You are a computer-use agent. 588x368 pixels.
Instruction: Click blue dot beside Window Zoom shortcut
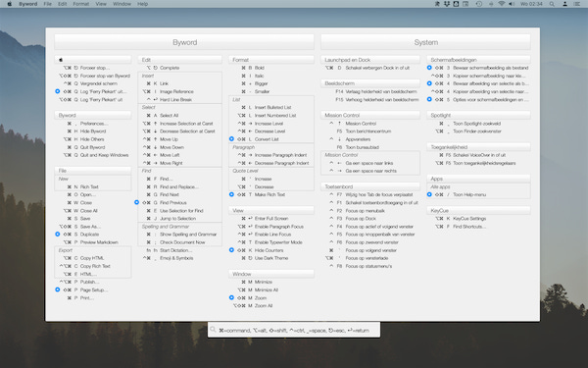coord(231,297)
